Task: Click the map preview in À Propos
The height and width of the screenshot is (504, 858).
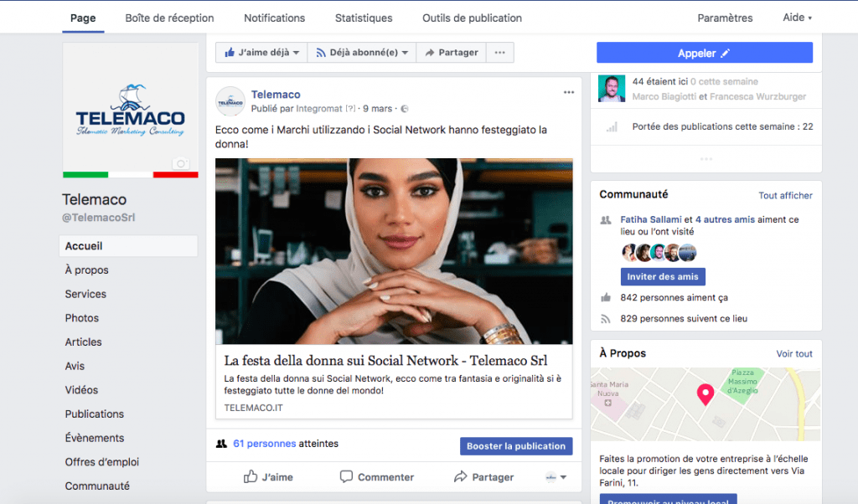Action: pyautogui.click(x=706, y=404)
